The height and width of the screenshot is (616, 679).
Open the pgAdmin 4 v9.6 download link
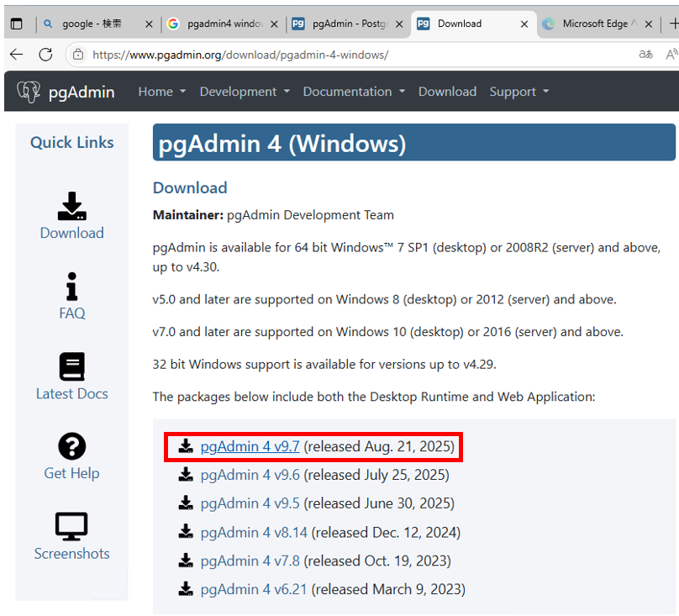coord(250,475)
